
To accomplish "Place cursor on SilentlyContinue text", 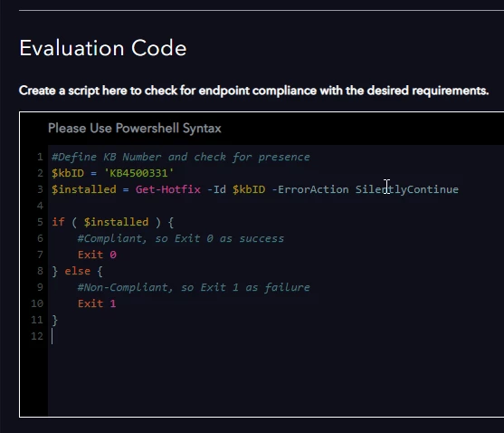I will click(x=406, y=189).
